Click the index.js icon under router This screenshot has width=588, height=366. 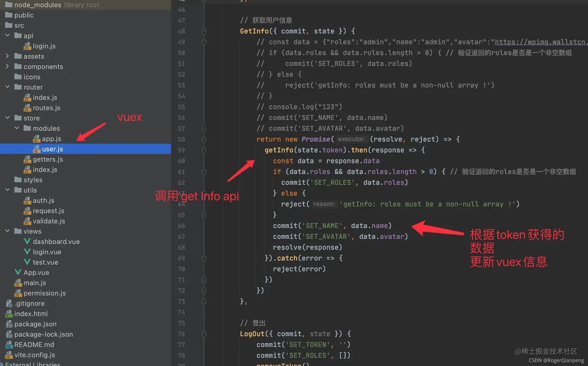point(27,97)
